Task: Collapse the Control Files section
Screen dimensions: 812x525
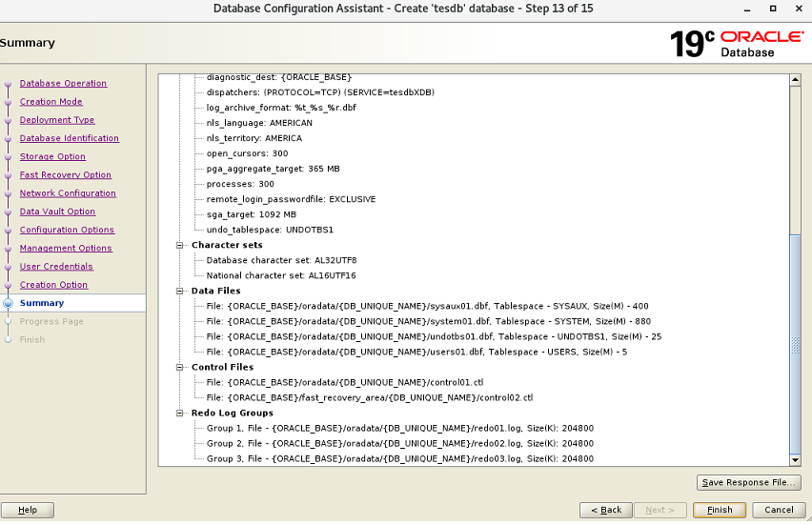Action: click(179, 367)
